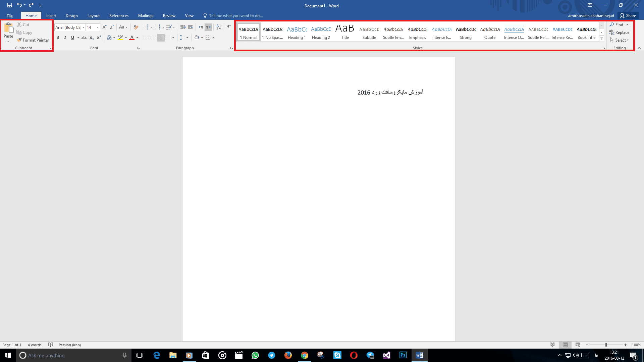Image resolution: width=644 pixels, height=362 pixels.
Task: Expand the Numbering list options
Action: (163, 27)
